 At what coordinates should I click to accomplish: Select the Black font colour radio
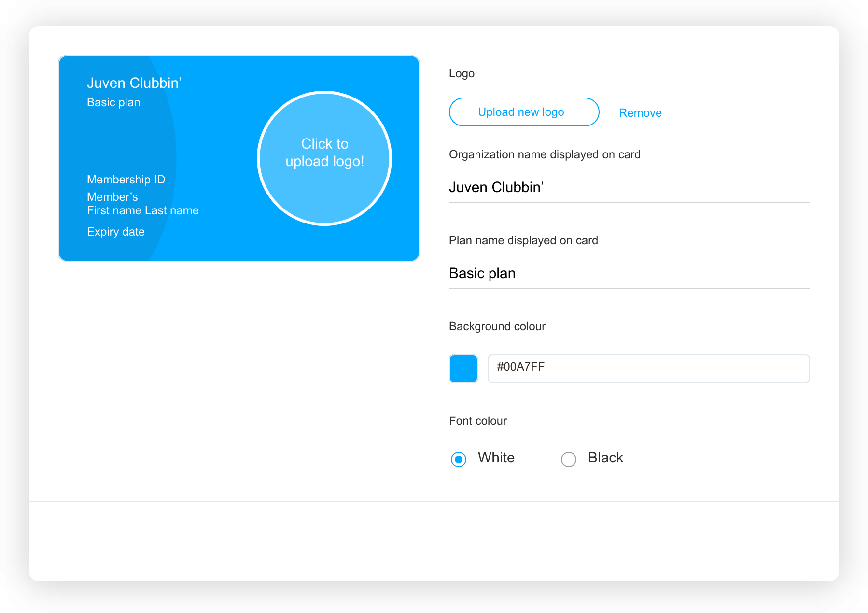pos(568,459)
